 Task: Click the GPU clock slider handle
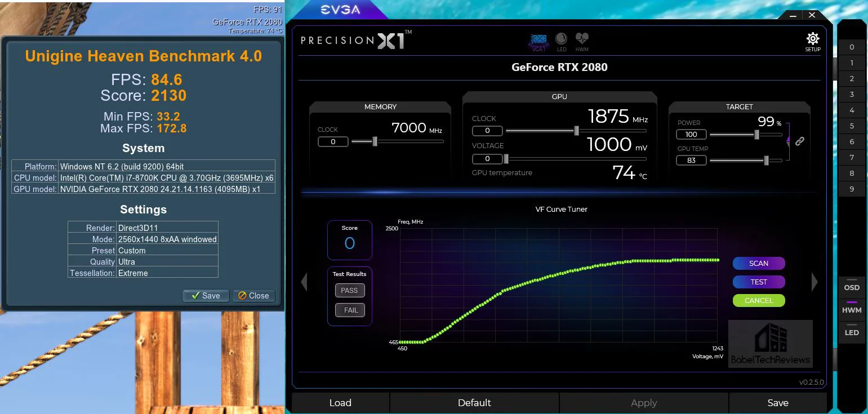click(x=576, y=131)
